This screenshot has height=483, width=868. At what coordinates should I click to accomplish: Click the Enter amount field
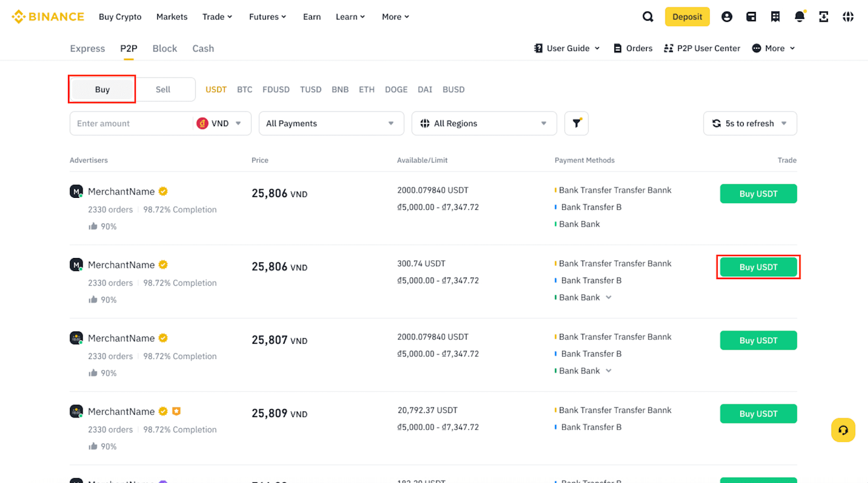[x=131, y=124]
